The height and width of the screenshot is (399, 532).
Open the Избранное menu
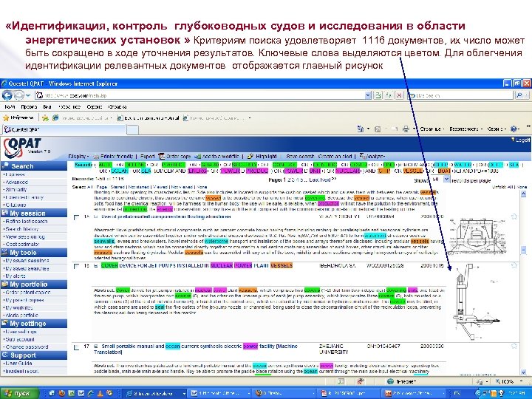pos(69,106)
